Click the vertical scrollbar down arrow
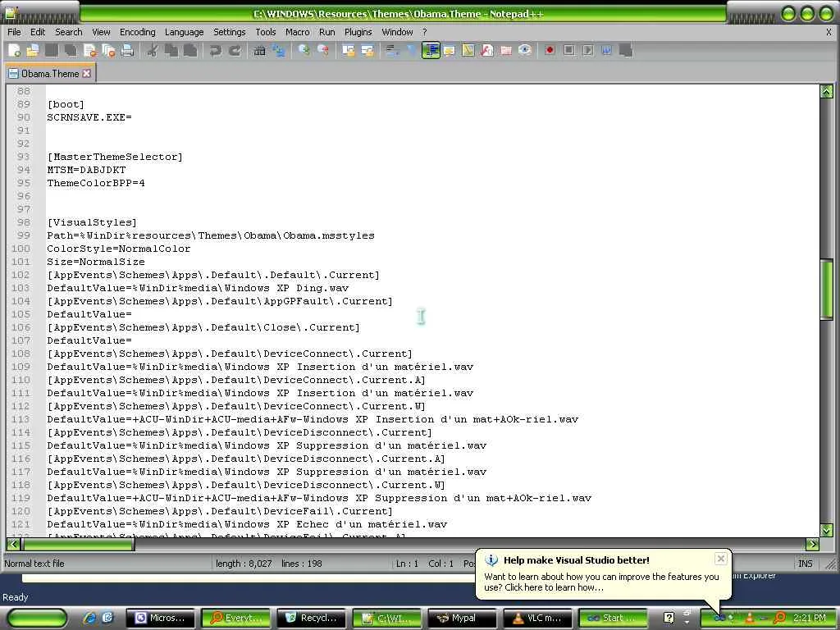Viewport: 840px width, 630px height. tap(827, 530)
